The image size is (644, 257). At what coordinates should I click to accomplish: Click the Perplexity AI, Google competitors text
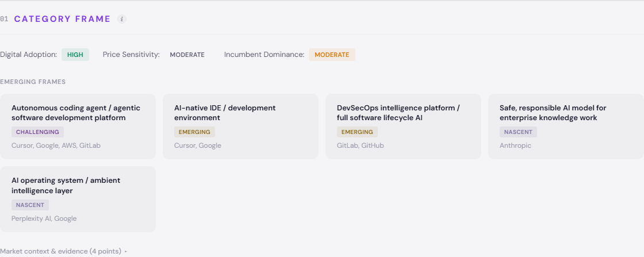pos(44,218)
